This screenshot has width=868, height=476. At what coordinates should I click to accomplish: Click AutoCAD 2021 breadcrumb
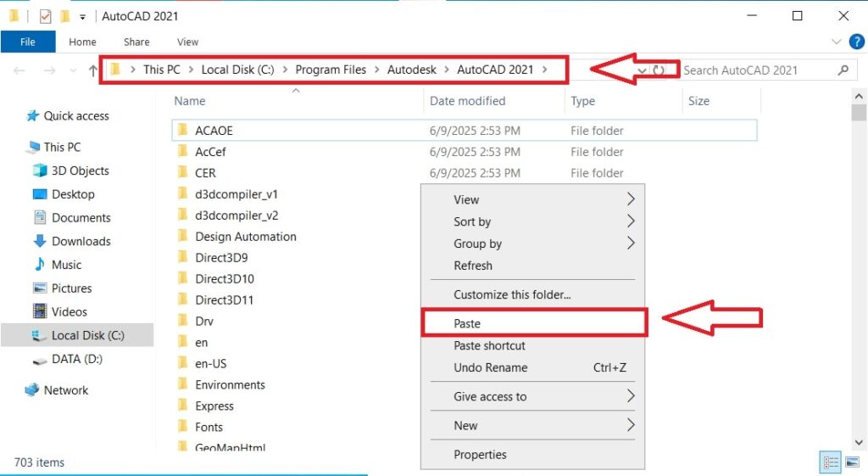(x=495, y=70)
